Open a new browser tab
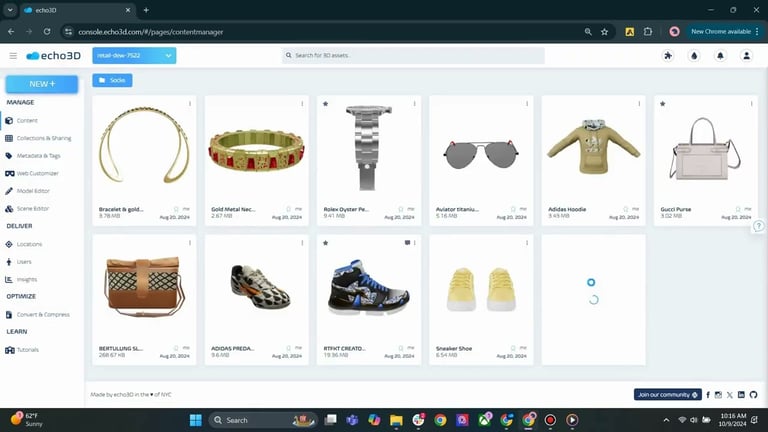768x432 pixels. click(x=146, y=10)
